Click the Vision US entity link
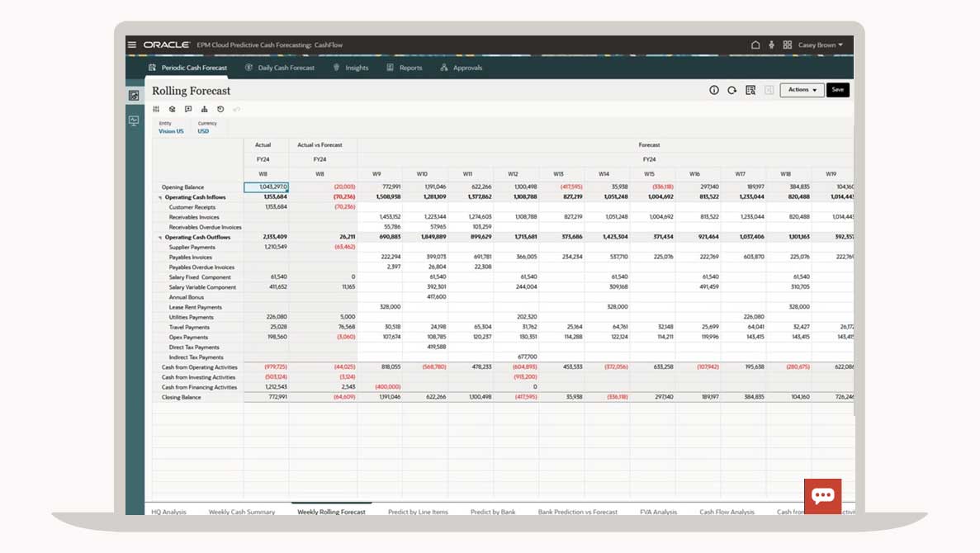The height and width of the screenshot is (553, 980). click(171, 131)
